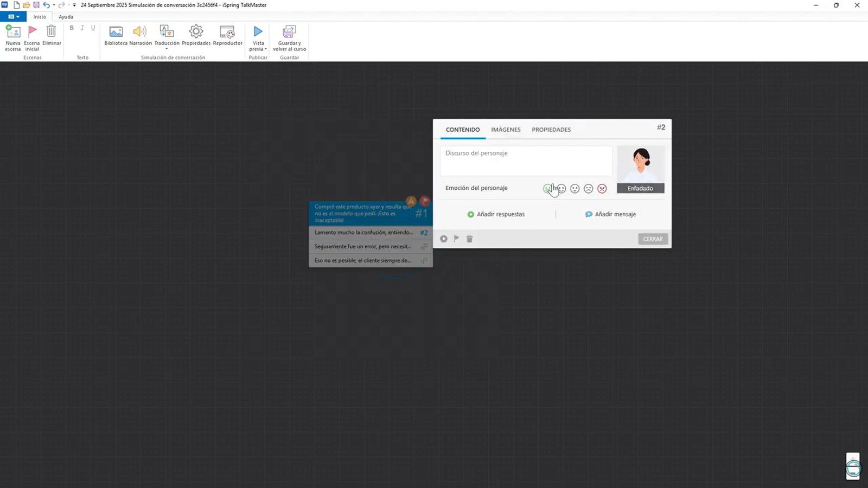Click the Discurso del personaje text field

tap(526, 160)
